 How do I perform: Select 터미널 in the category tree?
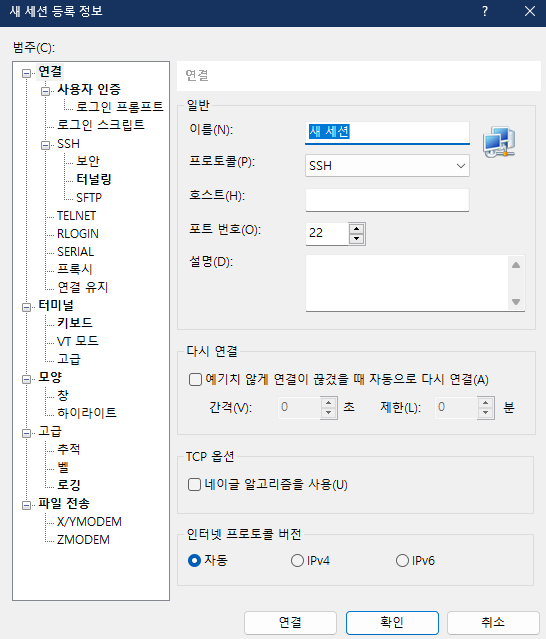click(x=56, y=305)
